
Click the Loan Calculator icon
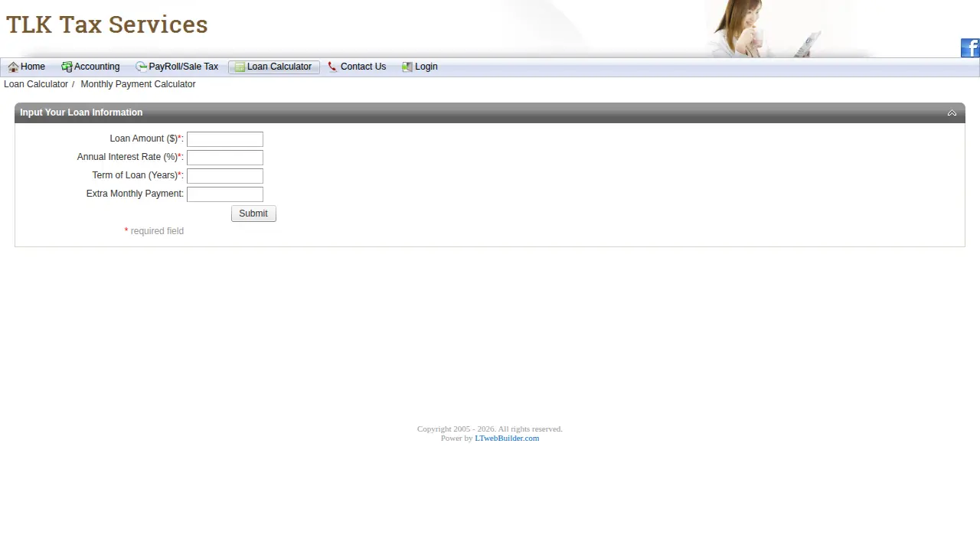240,67
